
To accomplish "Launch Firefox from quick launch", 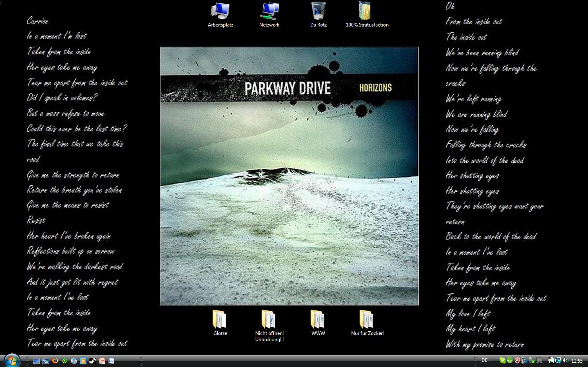I will [55, 361].
